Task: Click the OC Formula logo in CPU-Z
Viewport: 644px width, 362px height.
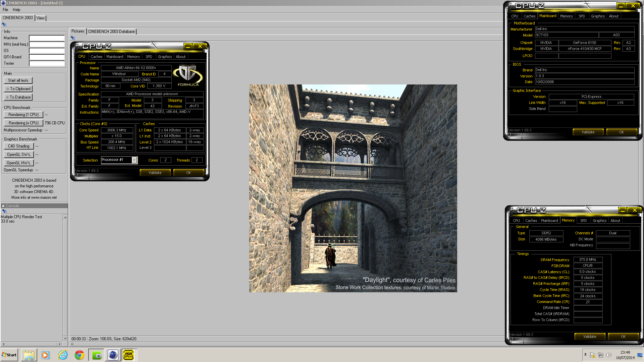Action: click(x=188, y=76)
